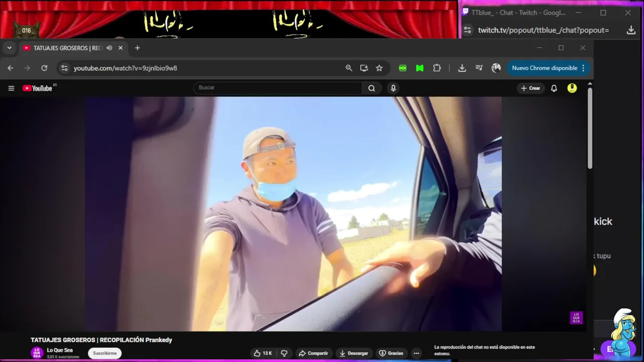644x362 pixels.
Task: Open the Chrome extensions puzzle icon
Action: click(437, 68)
